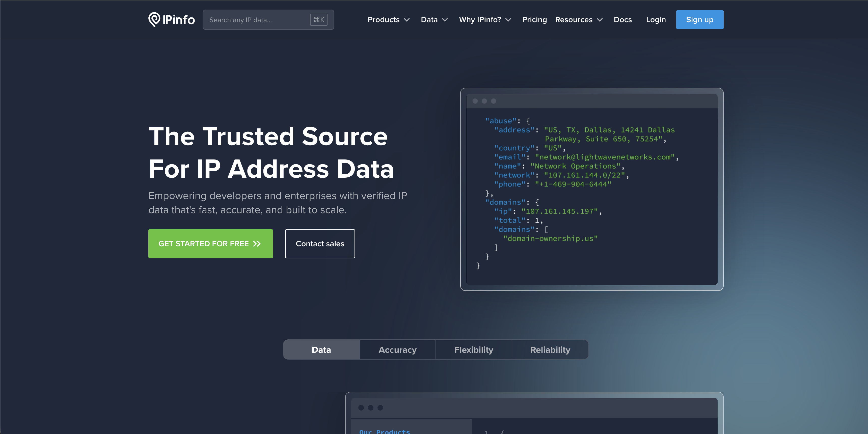Select the Data tab above the features section
The image size is (868, 434).
pyautogui.click(x=321, y=349)
